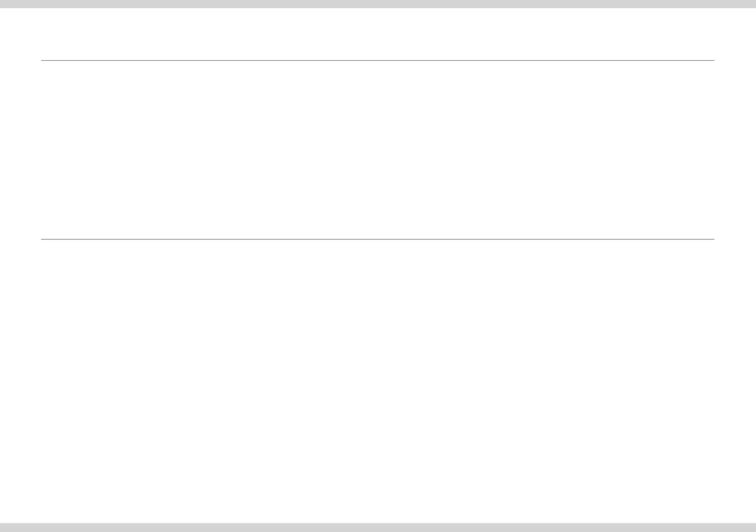Viewport: 756px width, 532px height.
Task: Click the midpoint of the upper divider line
Action: point(377,60)
